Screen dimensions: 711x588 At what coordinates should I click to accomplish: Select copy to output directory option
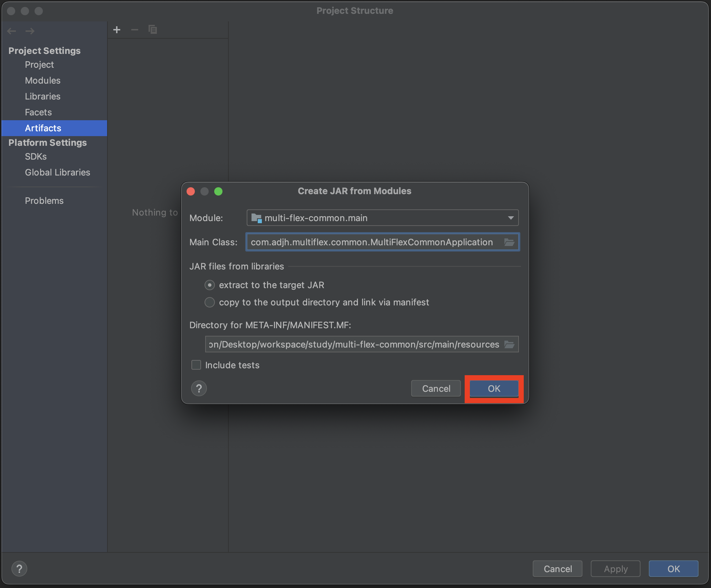click(x=210, y=302)
